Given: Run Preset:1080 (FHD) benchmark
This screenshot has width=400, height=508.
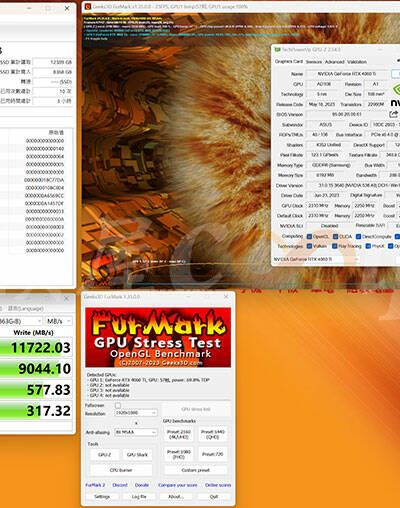Looking at the screenshot, I should pyautogui.click(x=179, y=454).
